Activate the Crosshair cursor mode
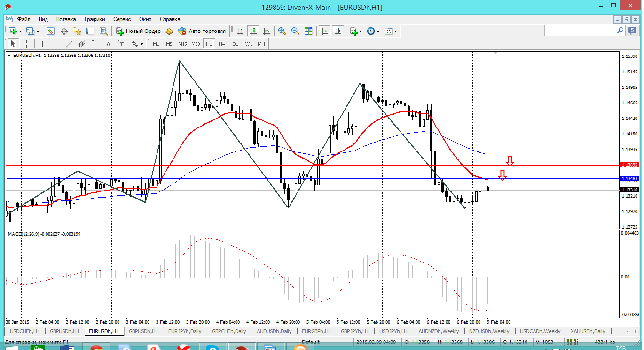Viewport: 644px width, 350px height. coord(27,44)
